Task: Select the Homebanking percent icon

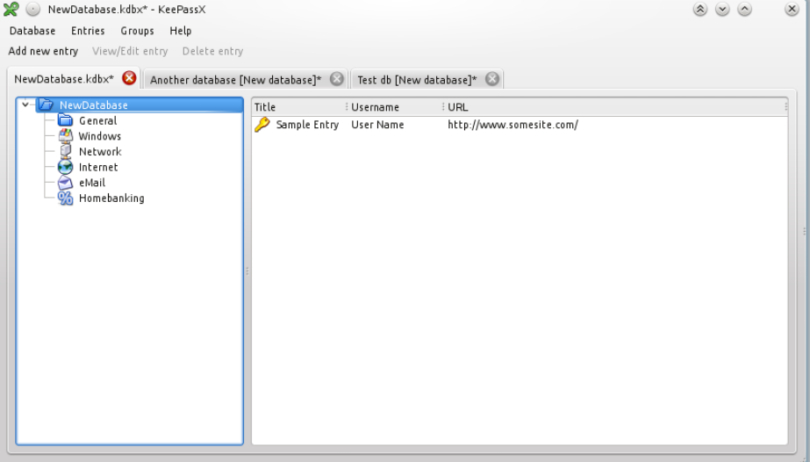Action: click(65, 198)
